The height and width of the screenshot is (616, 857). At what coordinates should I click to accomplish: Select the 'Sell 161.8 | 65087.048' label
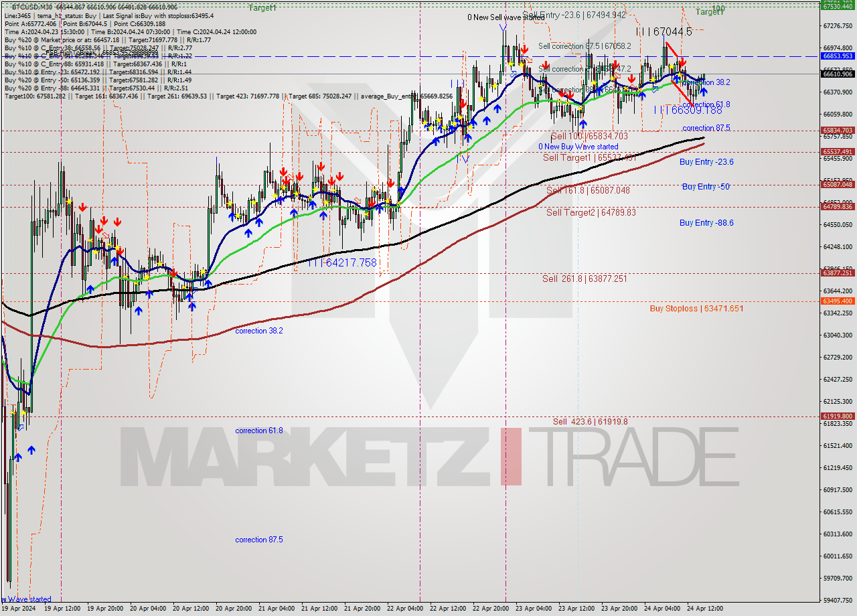(x=588, y=190)
